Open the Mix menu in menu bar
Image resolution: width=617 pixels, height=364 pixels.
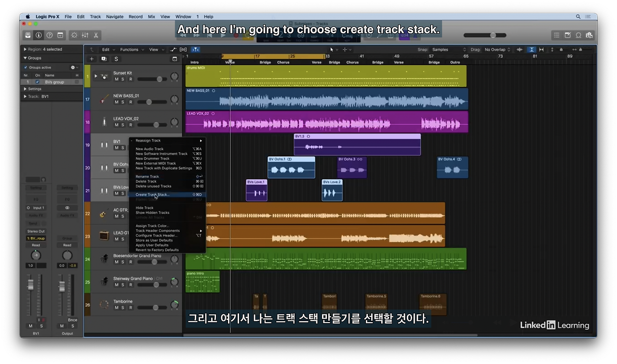point(151,17)
